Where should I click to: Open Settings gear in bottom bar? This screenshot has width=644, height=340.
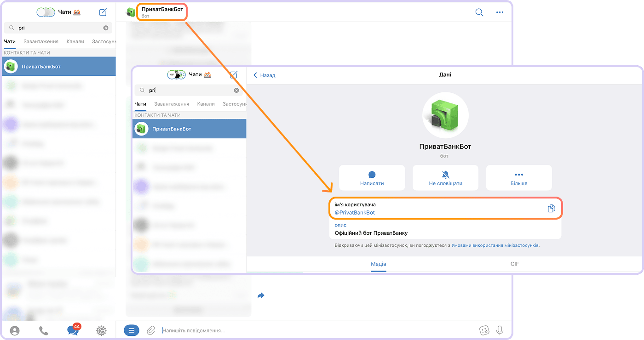point(102,330)
